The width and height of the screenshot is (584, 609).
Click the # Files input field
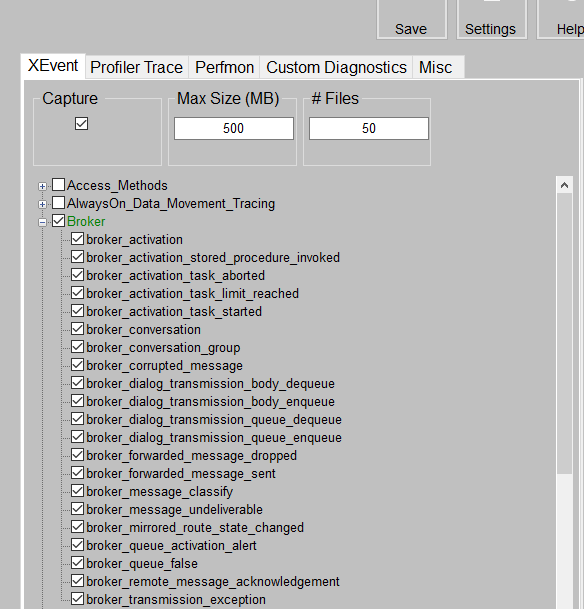coord(369,129)
